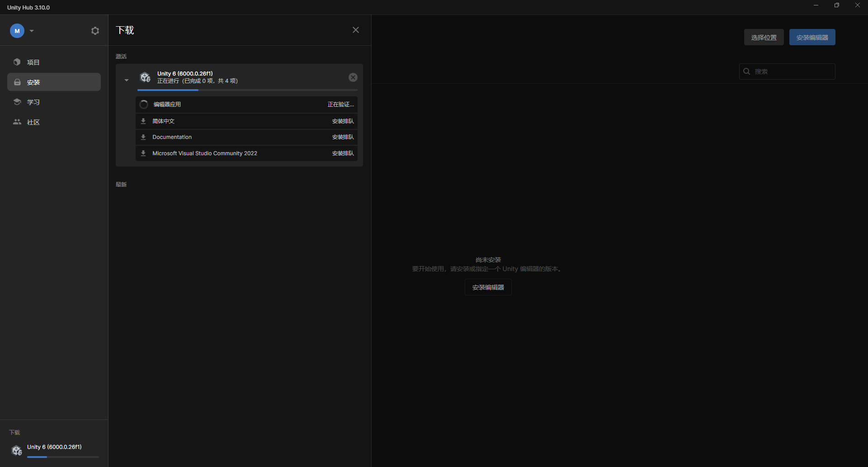Click download icon beside Documentation
Image resolution: width=868 pixels, height=467 pixels.
(143, 137)
